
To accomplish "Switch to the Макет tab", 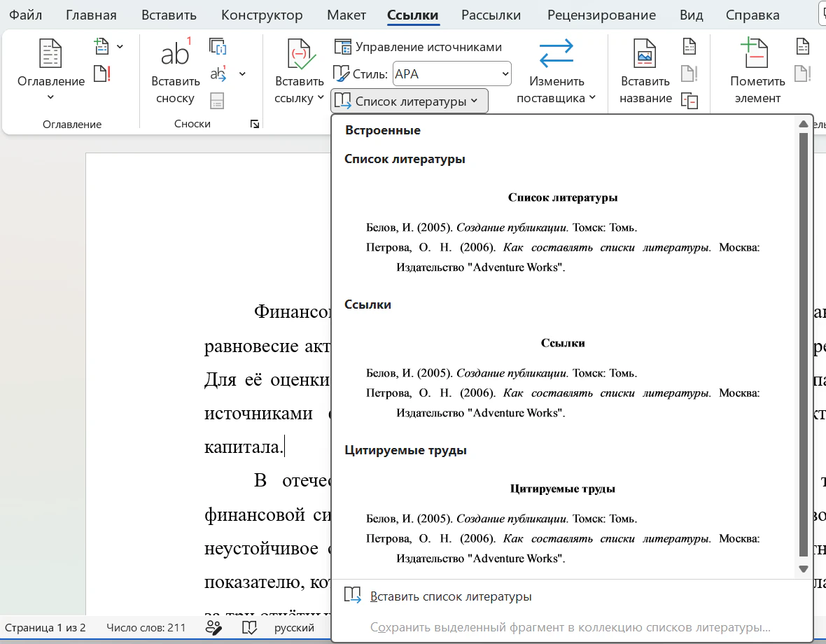I will tap(346, 15).
